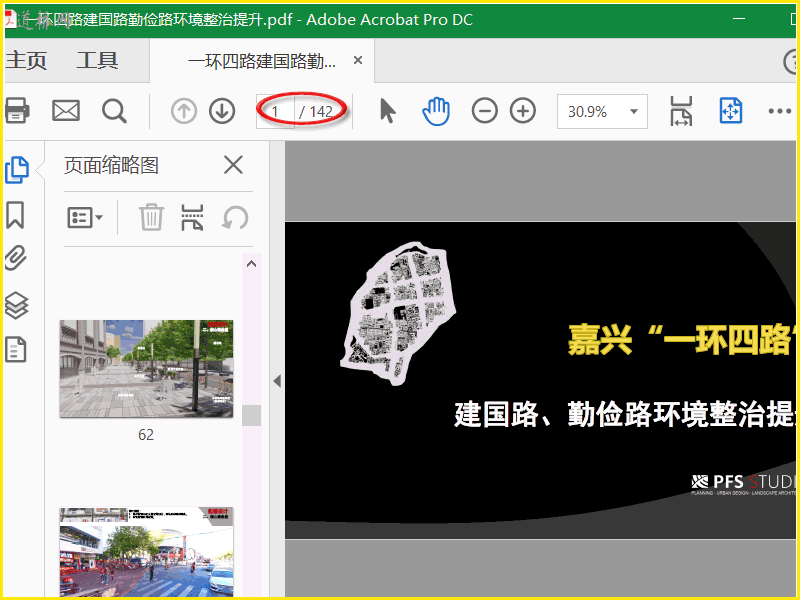Open the attachments paperclip pane
The height and width of the screenshot is (600, 800).
[16, 258]
